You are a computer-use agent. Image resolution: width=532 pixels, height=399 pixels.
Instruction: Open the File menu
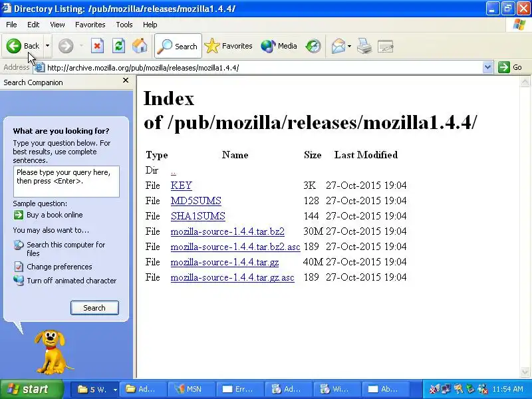pyautogui.click(x=11, y=25)
